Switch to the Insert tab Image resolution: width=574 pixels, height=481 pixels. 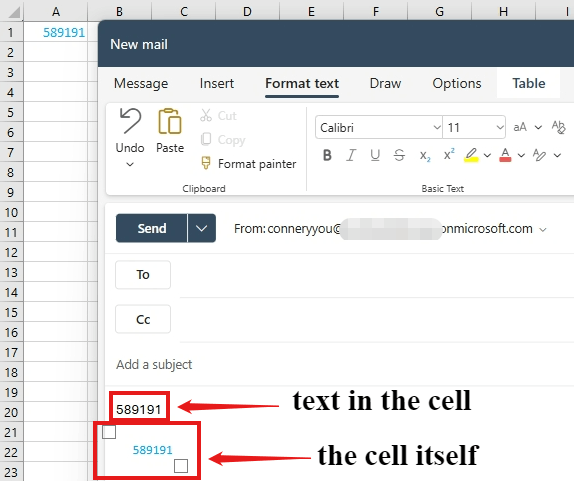(x=217, y=83)
